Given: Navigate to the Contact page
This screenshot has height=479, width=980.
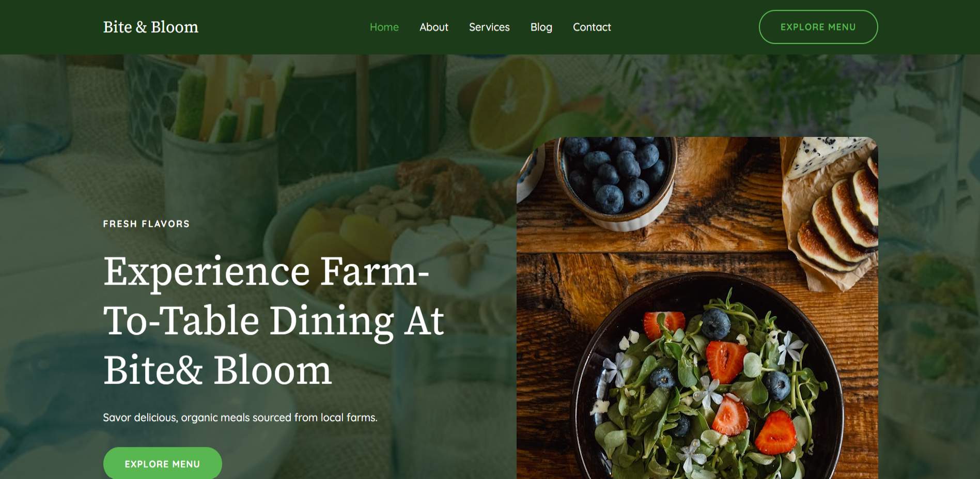Looking at the screenshot, I should click(x=592, y=27).
